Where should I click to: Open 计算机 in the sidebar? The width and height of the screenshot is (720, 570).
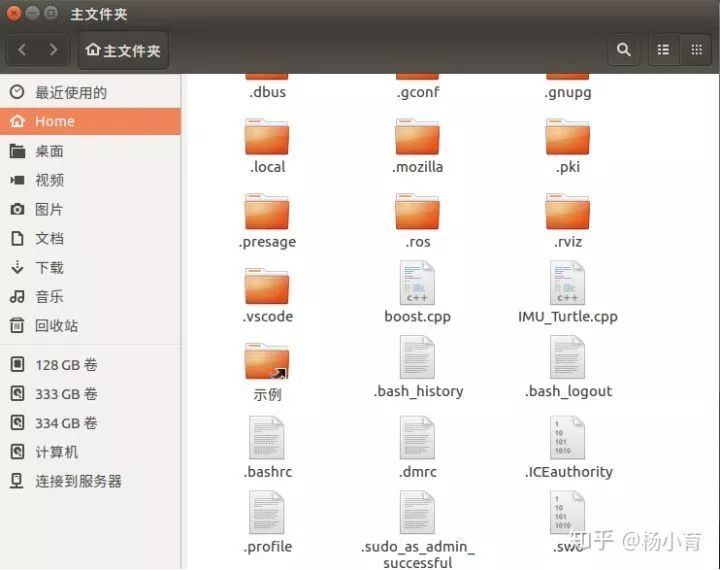56,452
